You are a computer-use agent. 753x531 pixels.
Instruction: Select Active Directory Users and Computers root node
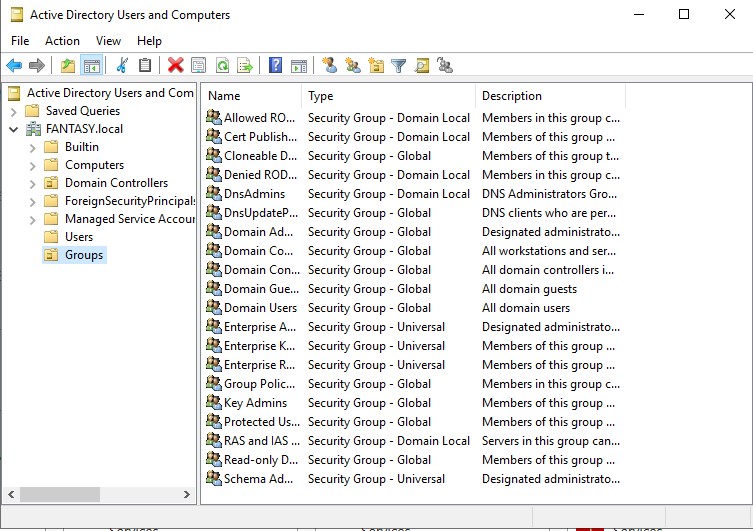point(110,93)
